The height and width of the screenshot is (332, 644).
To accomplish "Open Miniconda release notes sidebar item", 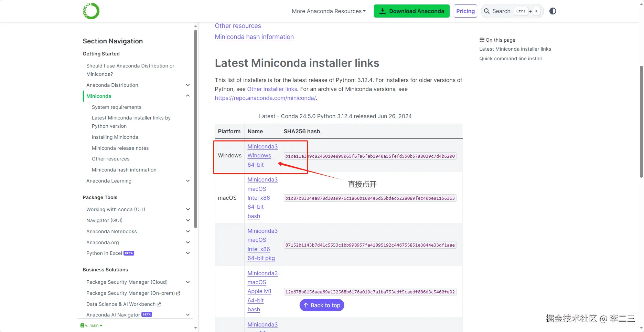I will [x=120, y=148].
